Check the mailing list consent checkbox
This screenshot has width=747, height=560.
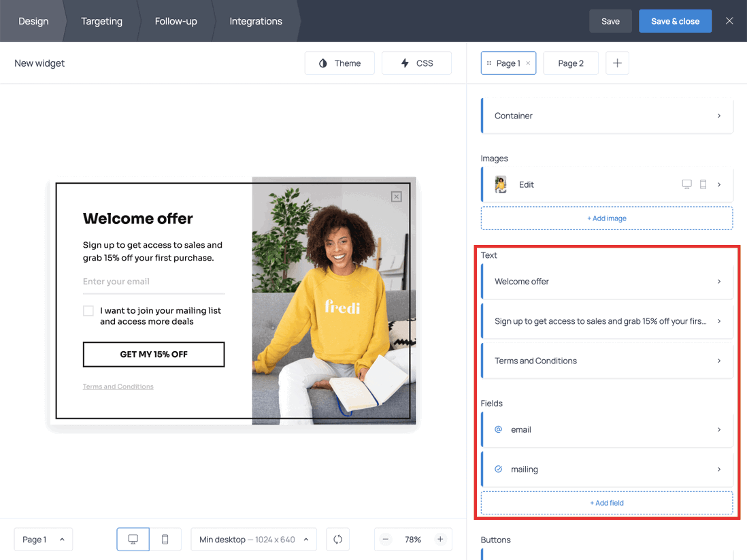88,310
